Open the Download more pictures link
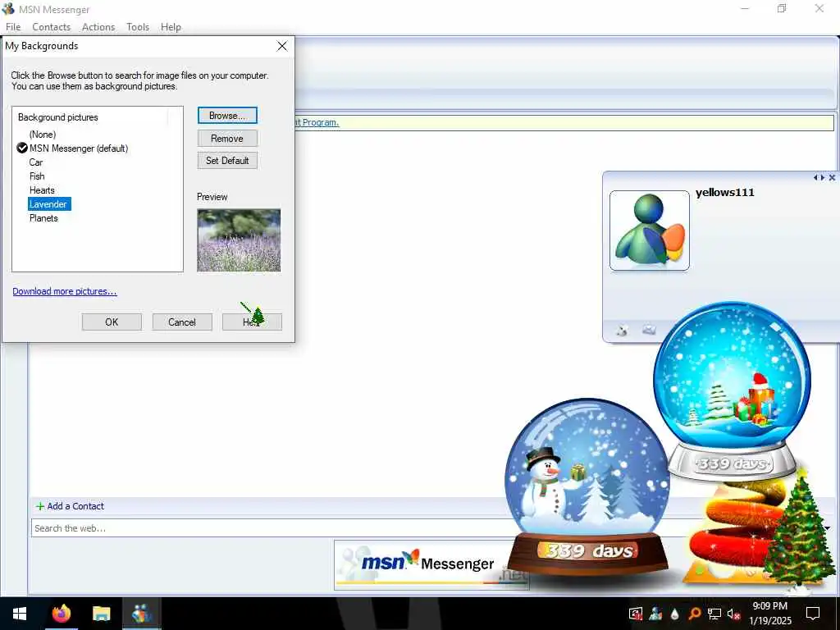The width and height of the screenshot is (840, 630). (x=64, y=291)
